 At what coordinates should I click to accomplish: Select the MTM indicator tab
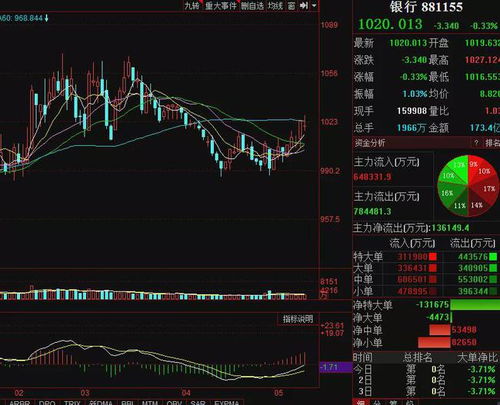coord(149,402)
